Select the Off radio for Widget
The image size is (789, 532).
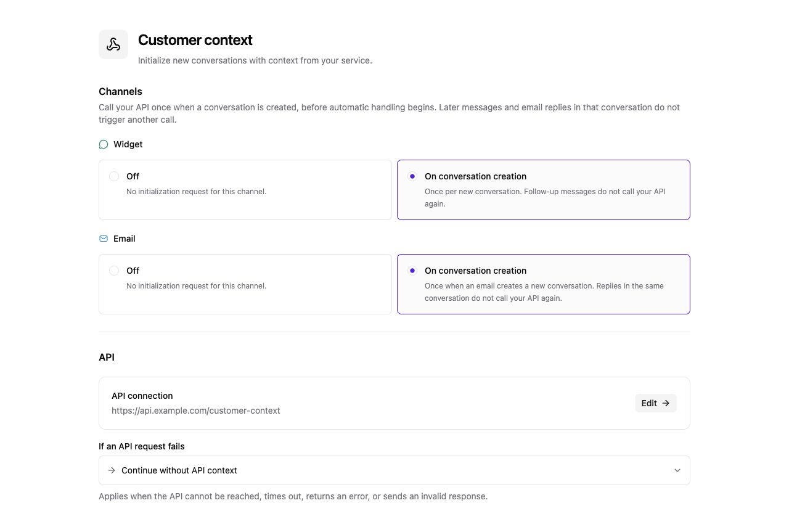coord(114,176)
